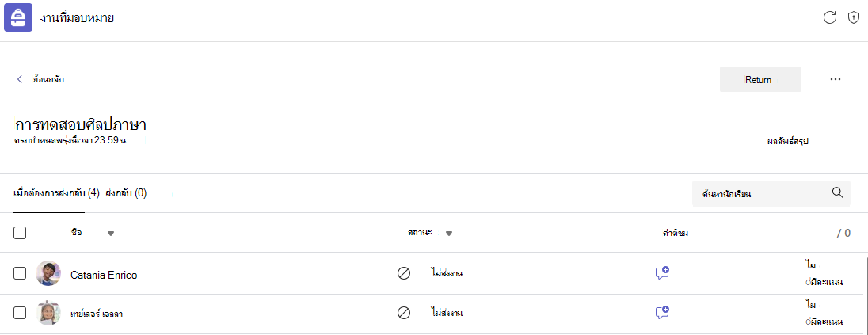Switch to the ส่งกลับ (0) tab
Viewport: 868px width, 335px height.
click(x=126, y=193)
